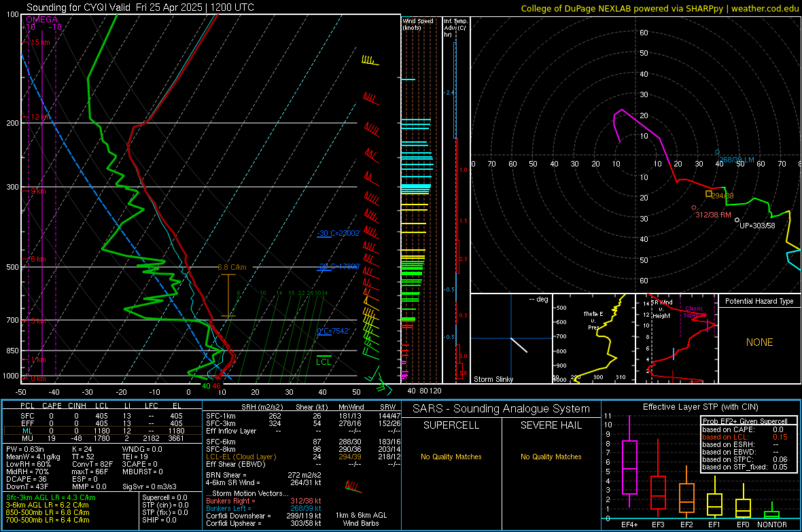Click No Quality Matches under SEVERE HAIL
Viewport: 802px width, 532px height.
click(x=551, y=457)
